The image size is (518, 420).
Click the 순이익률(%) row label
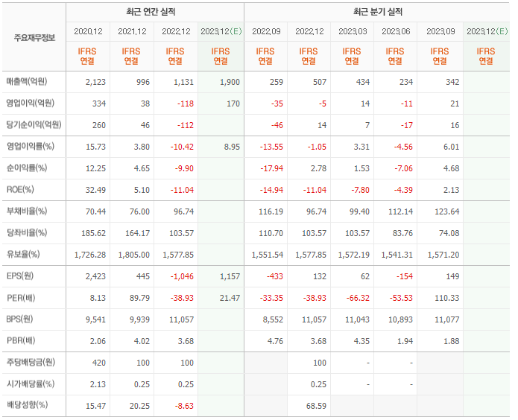27,168
